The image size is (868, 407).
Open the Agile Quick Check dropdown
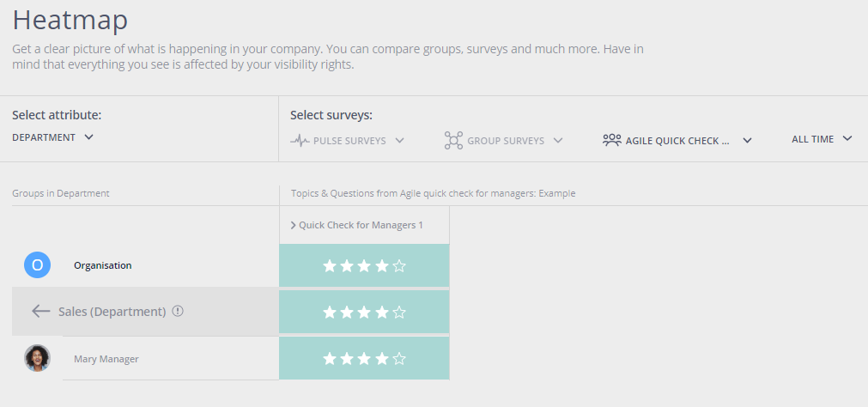677,141
